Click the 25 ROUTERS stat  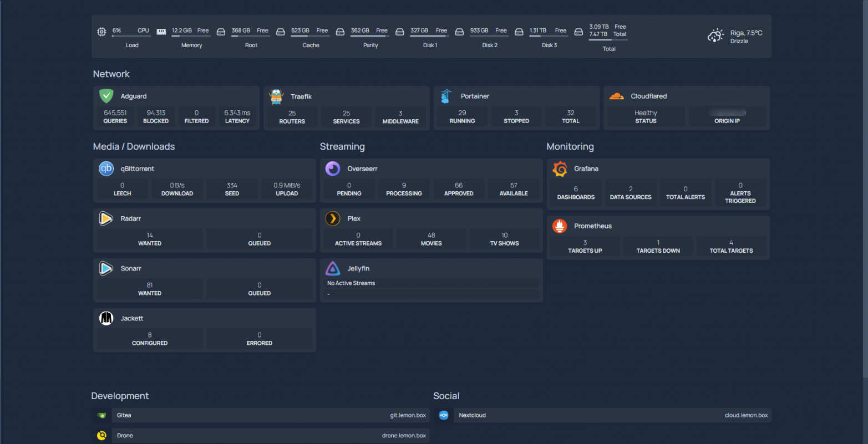pos(292,117)
